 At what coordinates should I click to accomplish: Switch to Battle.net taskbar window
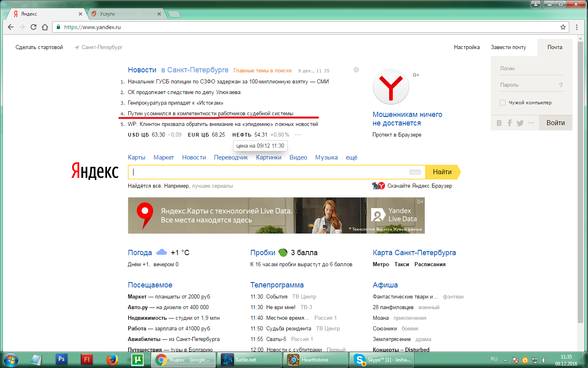tap(249, 360)
